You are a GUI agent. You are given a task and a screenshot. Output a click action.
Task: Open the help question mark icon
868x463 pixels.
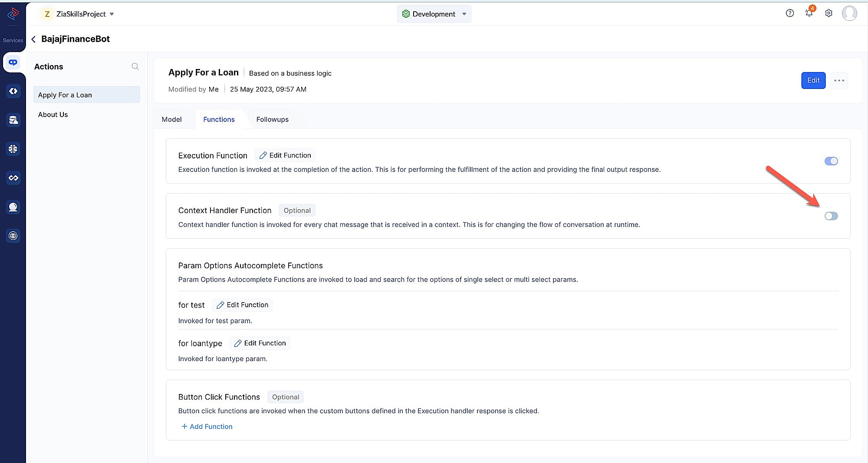pyautogui.click(x=790, y=13)
